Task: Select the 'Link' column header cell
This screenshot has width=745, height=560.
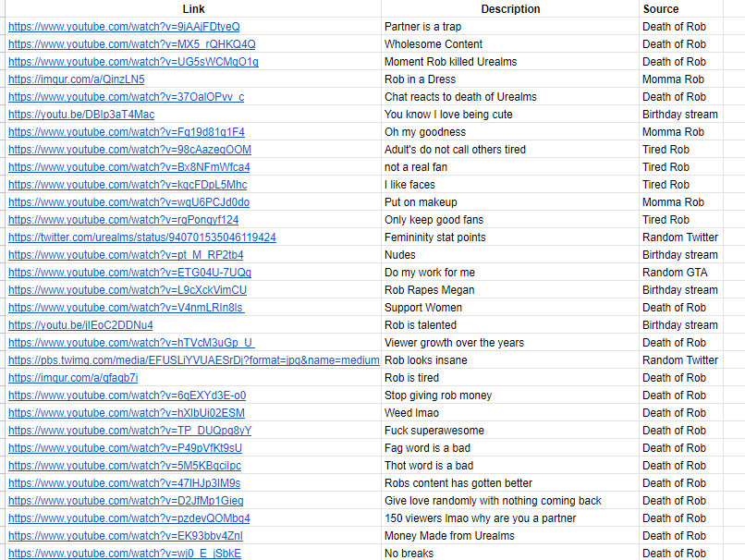Action: [x=193, y=8]
